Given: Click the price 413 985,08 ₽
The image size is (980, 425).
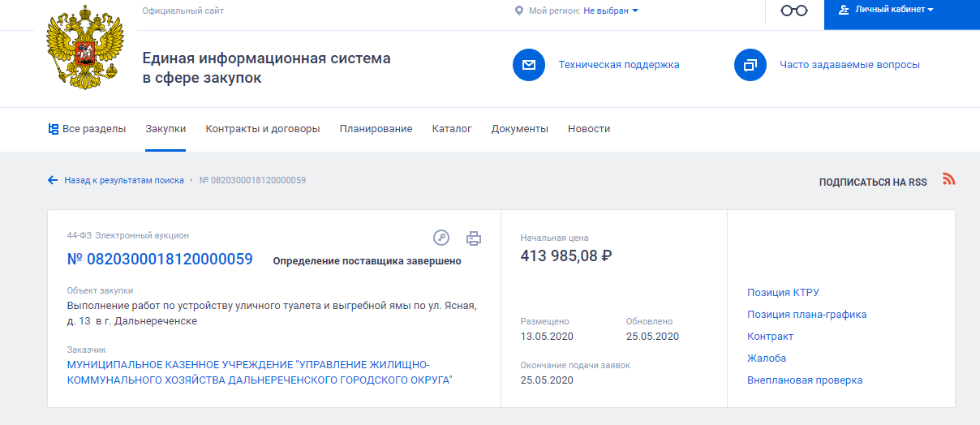Looking at the screenshot, I should [566, 256].
